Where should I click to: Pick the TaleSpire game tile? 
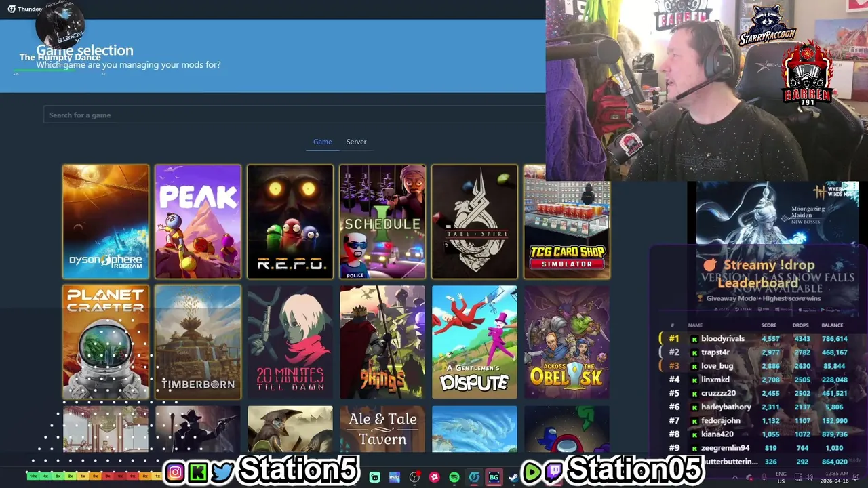pos(475,222)
